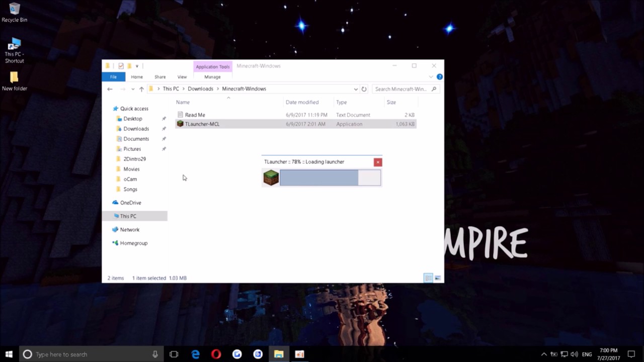Switch to Large icons view layout

(x=438, y=278)
